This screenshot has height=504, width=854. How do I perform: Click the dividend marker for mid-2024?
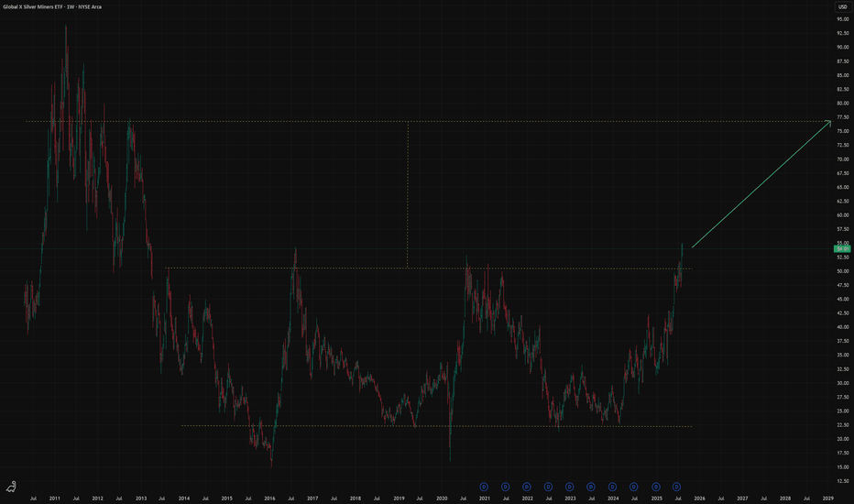[634, 487]
